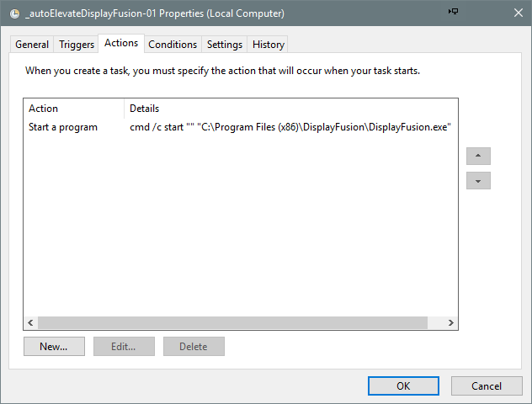This screenshot has height=404, width=532.
Task: Open the Triggers tab
Action: (x=77, y=45)
